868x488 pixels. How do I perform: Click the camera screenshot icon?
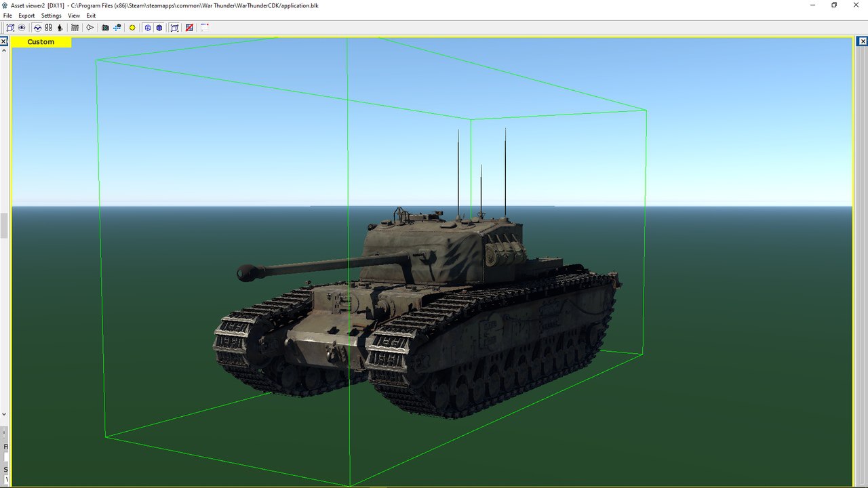pos(105,28)
